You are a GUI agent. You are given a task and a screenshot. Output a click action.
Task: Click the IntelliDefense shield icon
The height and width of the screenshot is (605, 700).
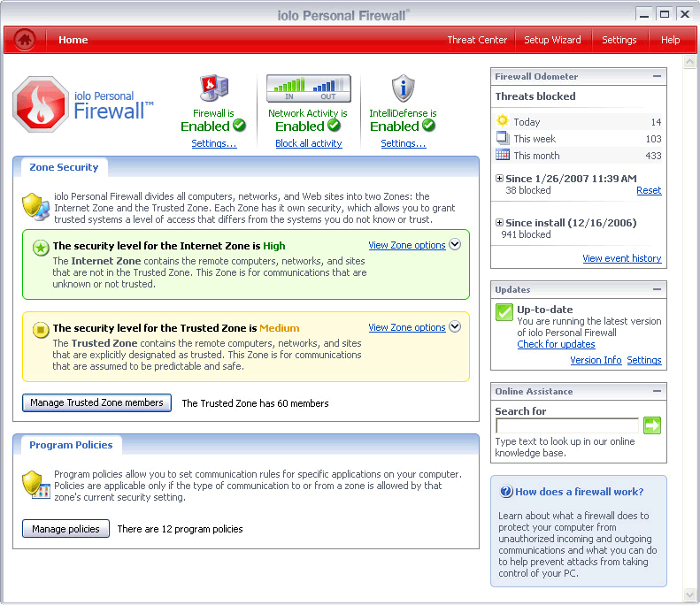click(x=403, y=89)
